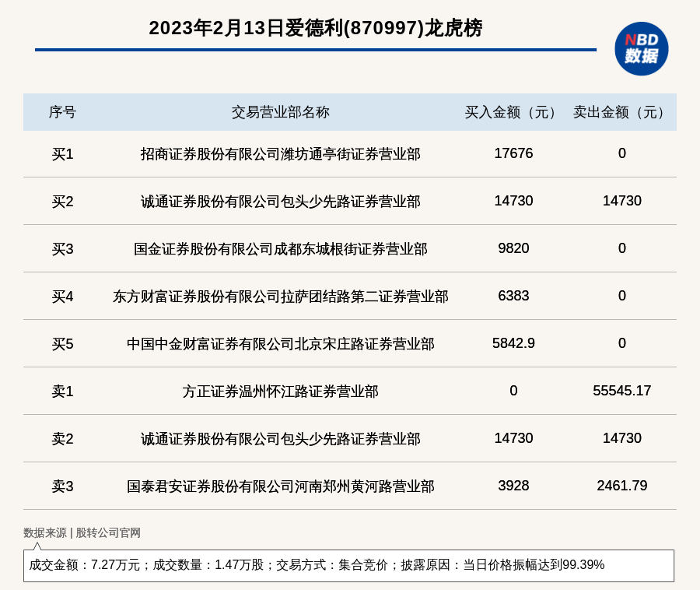
Task: Click the 卖2 row label
Action: point(62,438)
